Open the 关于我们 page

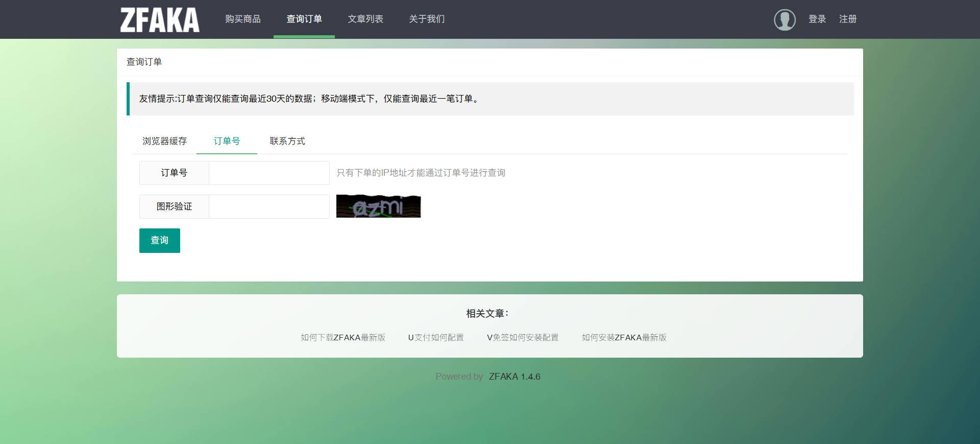427,19
